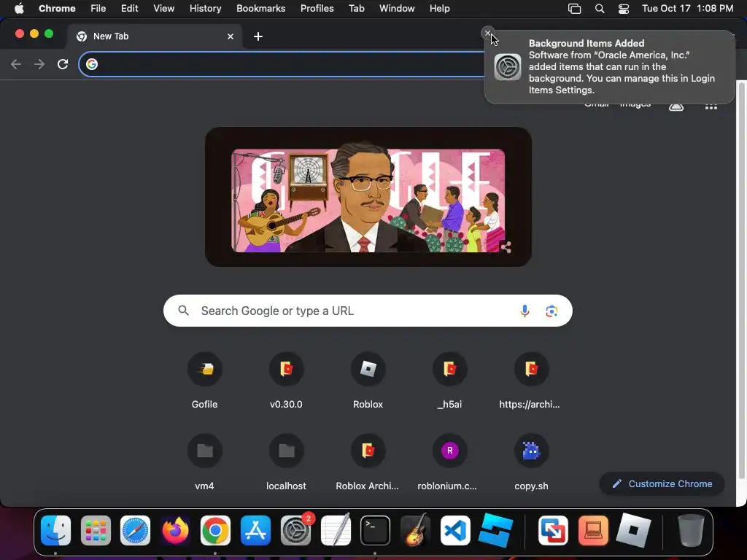
Task: Open Launchpad from the dock
Action: pyautogui.click(x=96, y=531)
